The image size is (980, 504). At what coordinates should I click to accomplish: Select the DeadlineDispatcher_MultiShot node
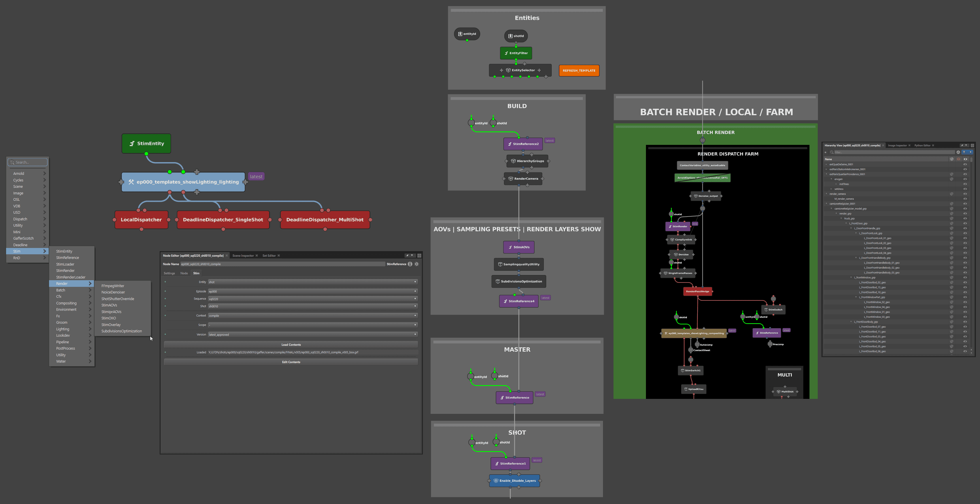325,220
